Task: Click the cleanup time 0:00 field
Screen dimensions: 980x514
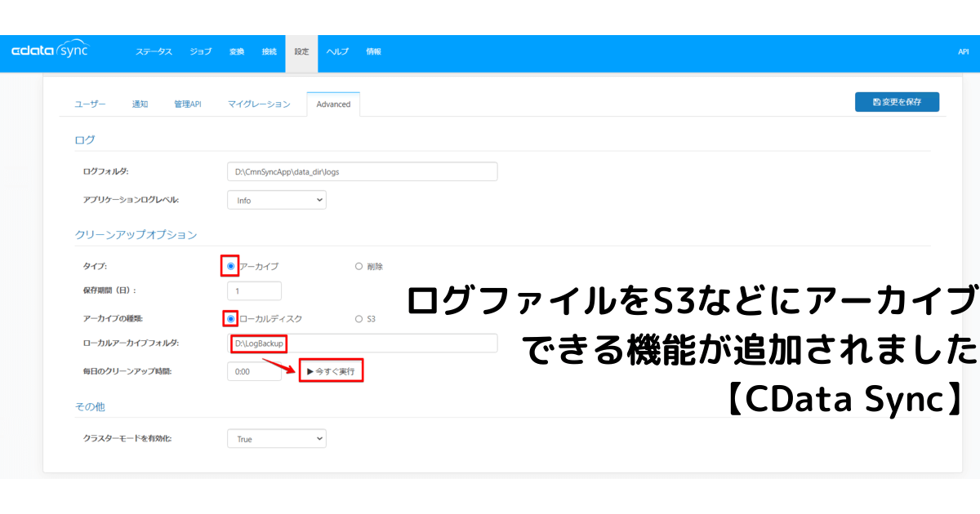Action: (254, 371)
